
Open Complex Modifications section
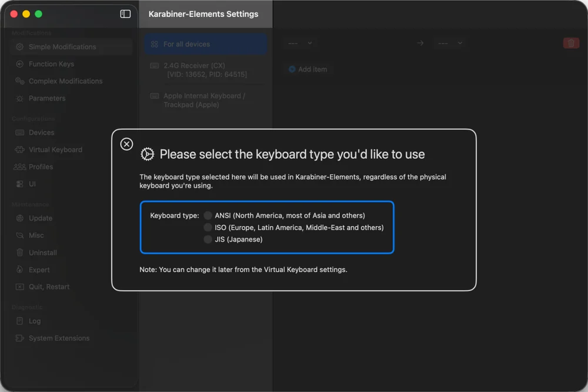coord(71,81)
